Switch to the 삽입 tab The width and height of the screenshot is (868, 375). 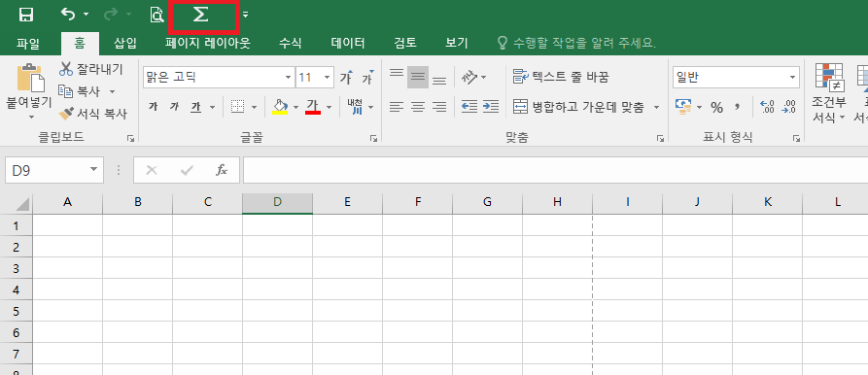pyautogui.click(x=125, y=43)
